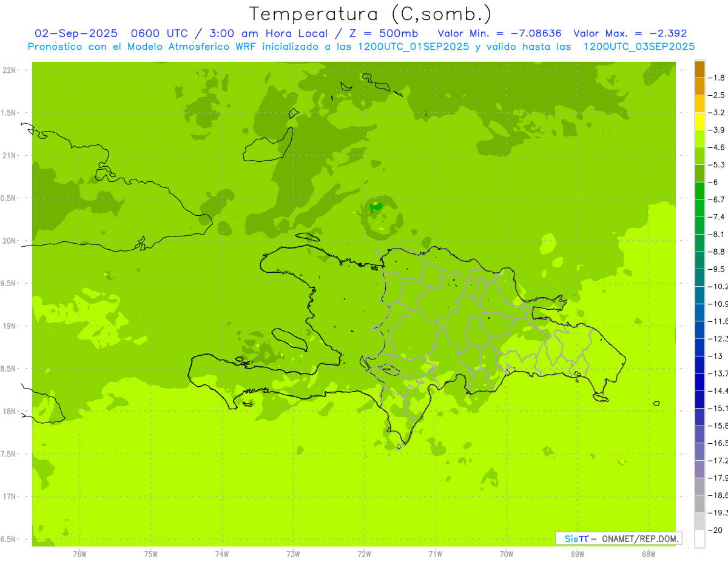Click the "-7.4" colorbar label
This screenshot has width=728, height=562.
click(718, 216)
